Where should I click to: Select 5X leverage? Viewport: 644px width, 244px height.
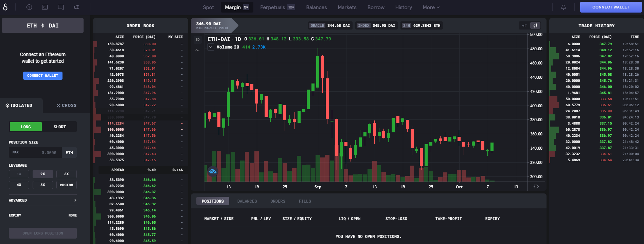43,185
